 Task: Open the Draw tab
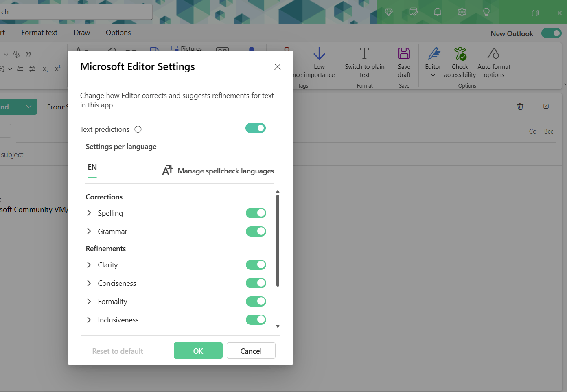click(82, 33)
